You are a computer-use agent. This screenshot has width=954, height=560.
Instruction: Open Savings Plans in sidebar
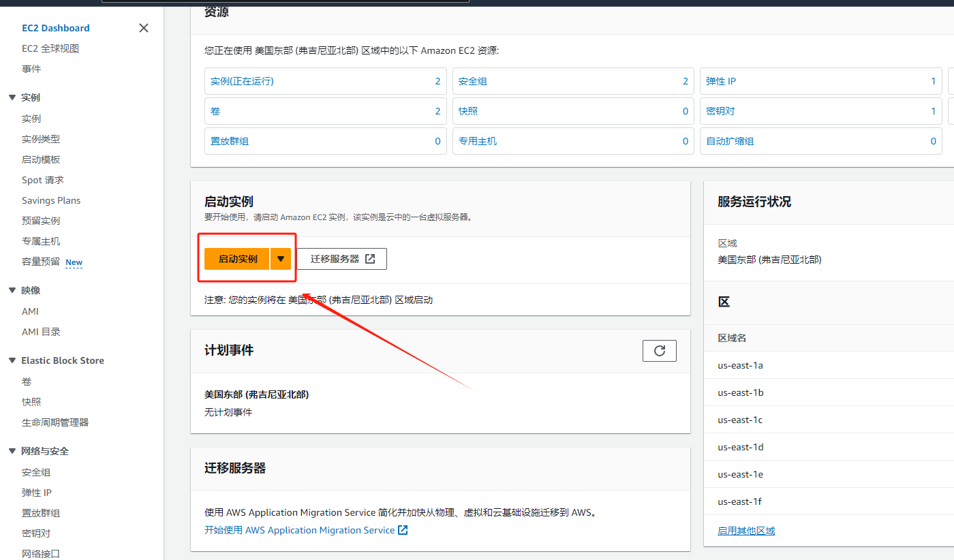[51, 200]
